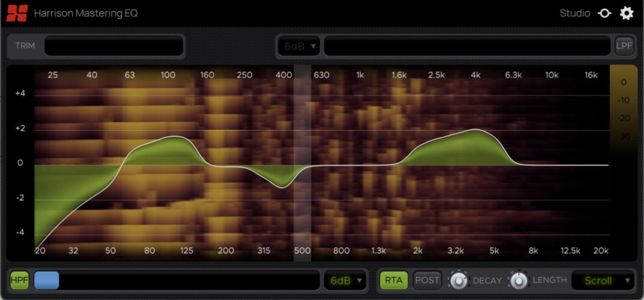
Task: Click the Studio mode label
Action: tap(575, 13)
